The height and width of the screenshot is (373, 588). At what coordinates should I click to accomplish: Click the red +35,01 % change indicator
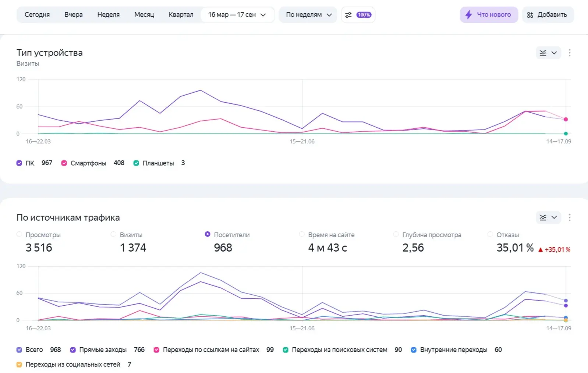(554, 250)
